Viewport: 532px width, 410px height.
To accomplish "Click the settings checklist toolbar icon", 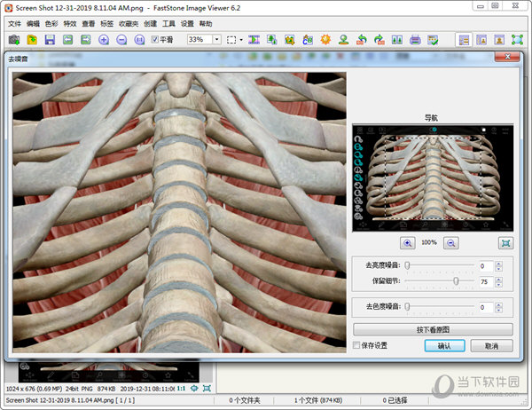I will tap(433, 40).
